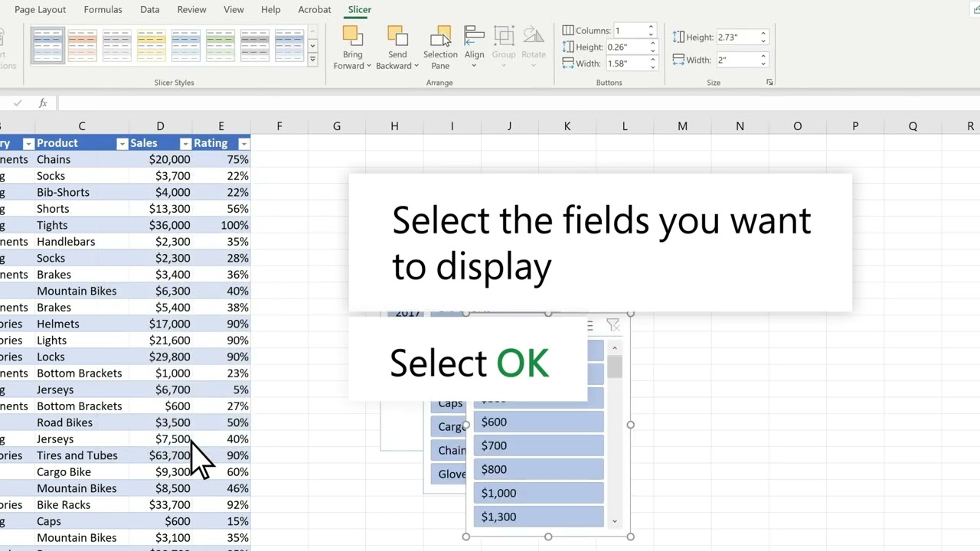Apply the orange slicer style
The image size is (980, 551).
pos(83,45)
